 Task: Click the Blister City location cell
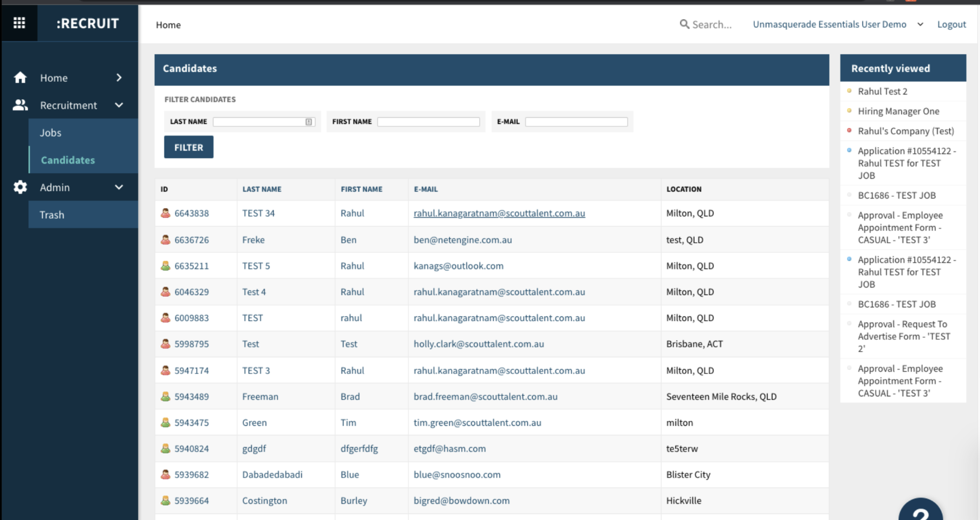click(688, 474)
